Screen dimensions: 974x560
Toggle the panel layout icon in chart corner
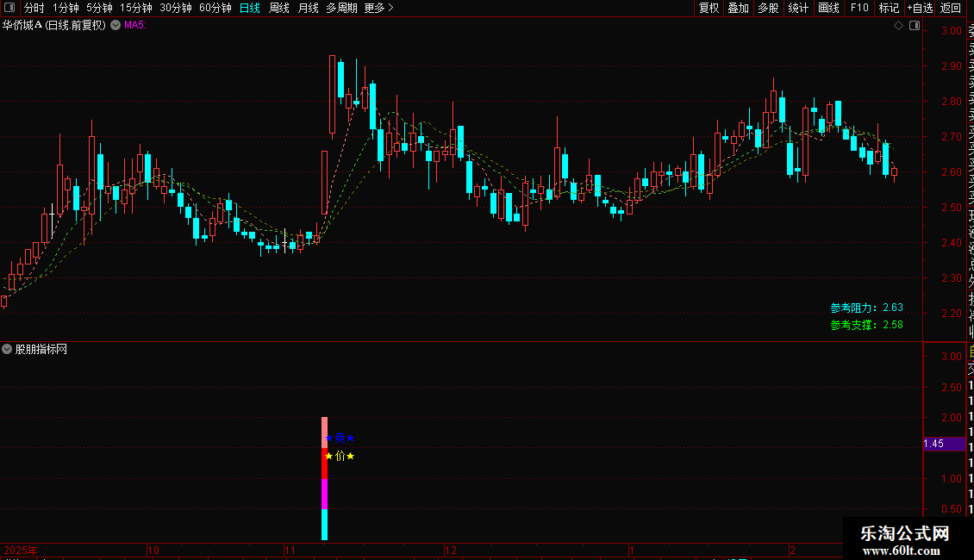coord(915,26)
